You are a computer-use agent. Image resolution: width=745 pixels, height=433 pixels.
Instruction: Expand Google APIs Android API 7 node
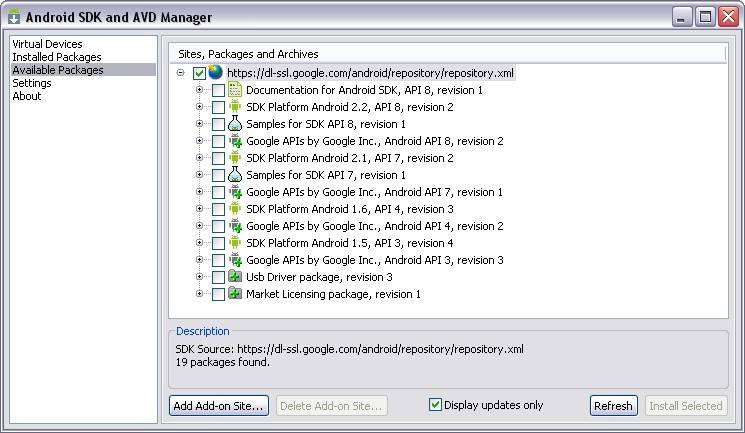click(200, 192)
